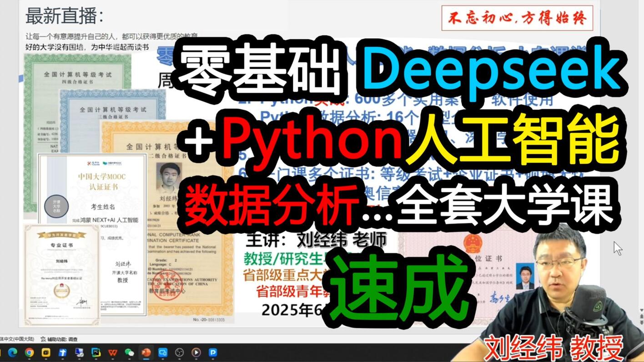Screen dimensions: 644x362
Task: Click the green 速成 overlay text
Action: pos(399,287)
